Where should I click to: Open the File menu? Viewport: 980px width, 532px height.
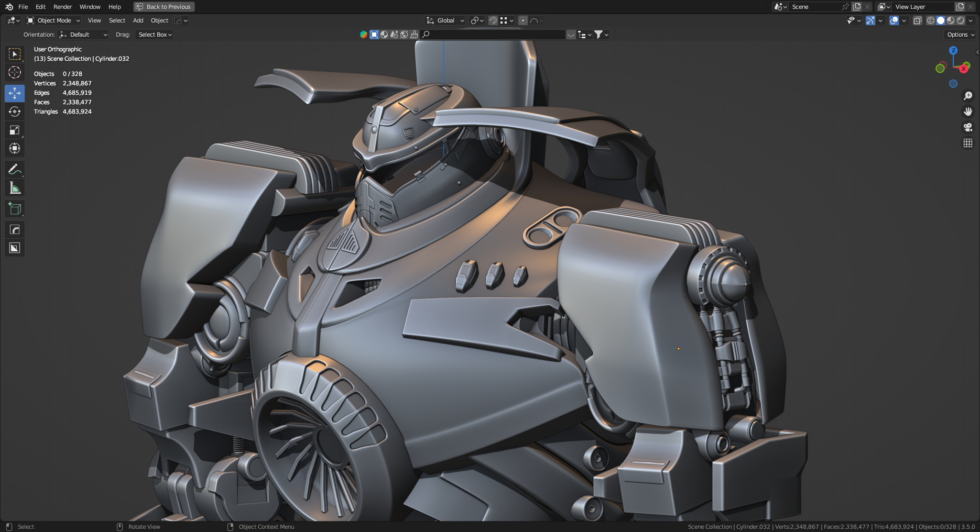point(23,7)
